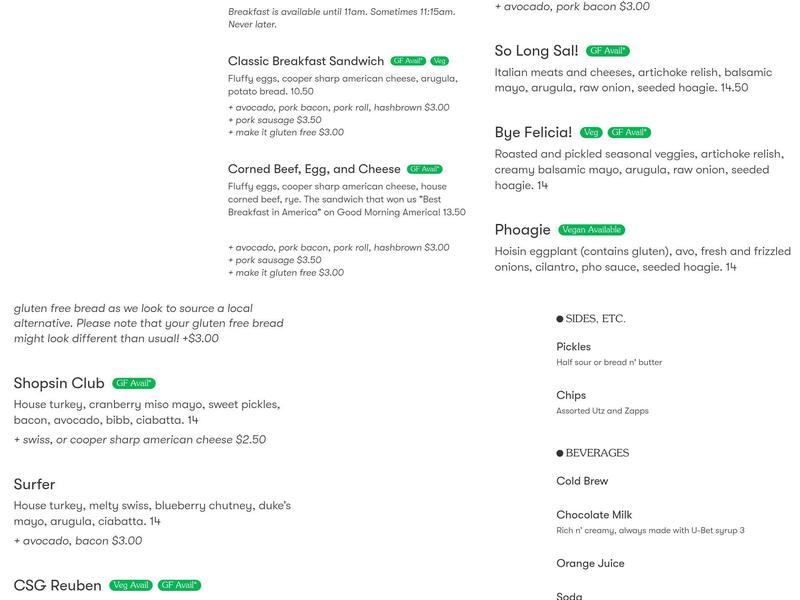Click the Vegan Available badge beside Phoagie

point(592,230)
